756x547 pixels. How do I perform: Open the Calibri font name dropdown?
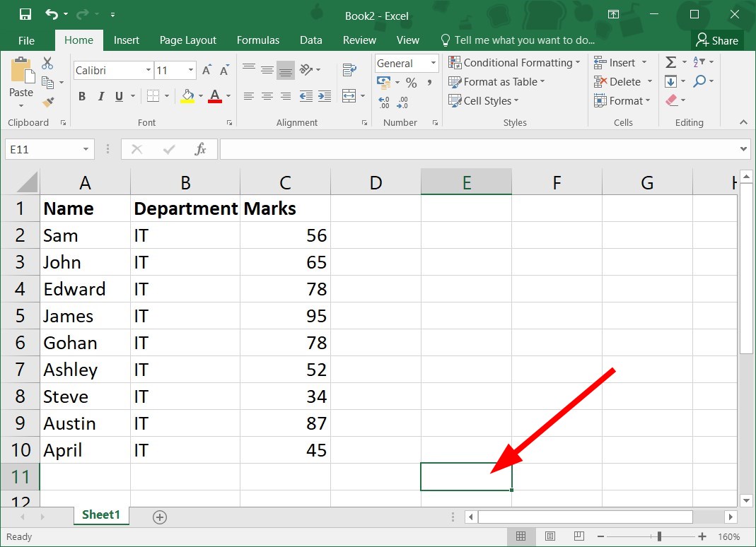pyautogui.click(x=149, y=70)
